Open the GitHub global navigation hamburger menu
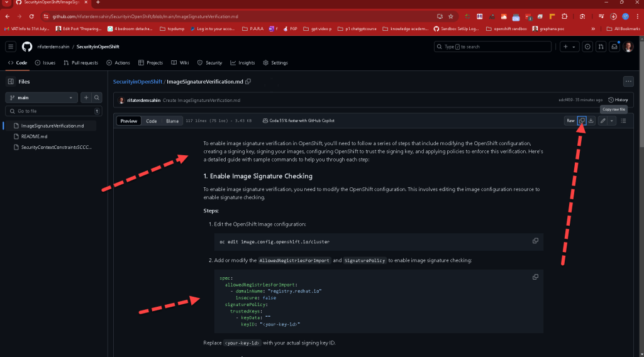This screenshot has width=644, height=357. pyautogui.click(x=11, y=47)
